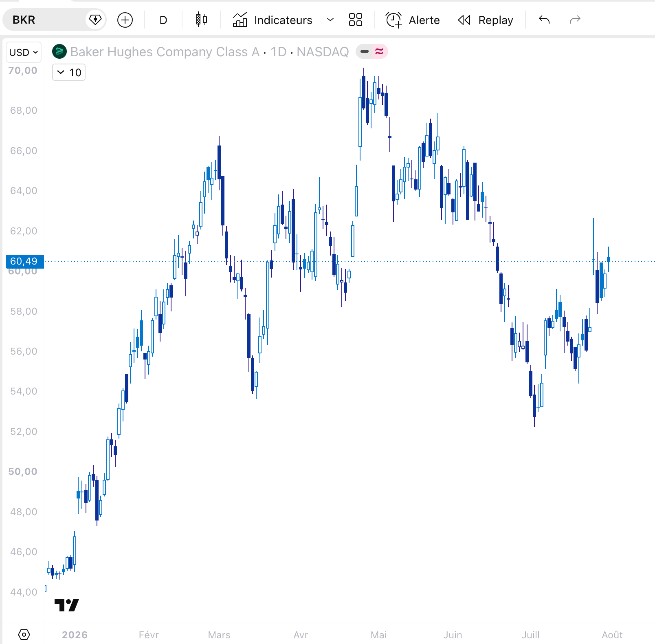Create an alert with the Alerte button

(413, 20)
